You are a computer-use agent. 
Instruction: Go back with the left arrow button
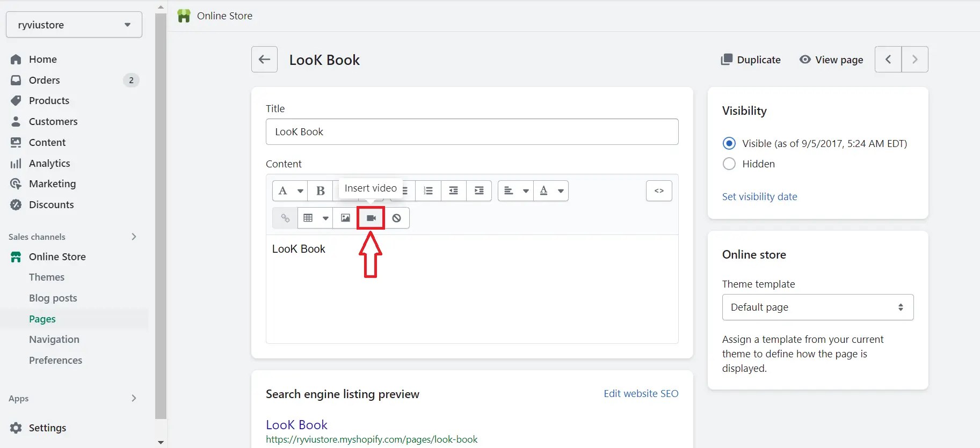264,60
